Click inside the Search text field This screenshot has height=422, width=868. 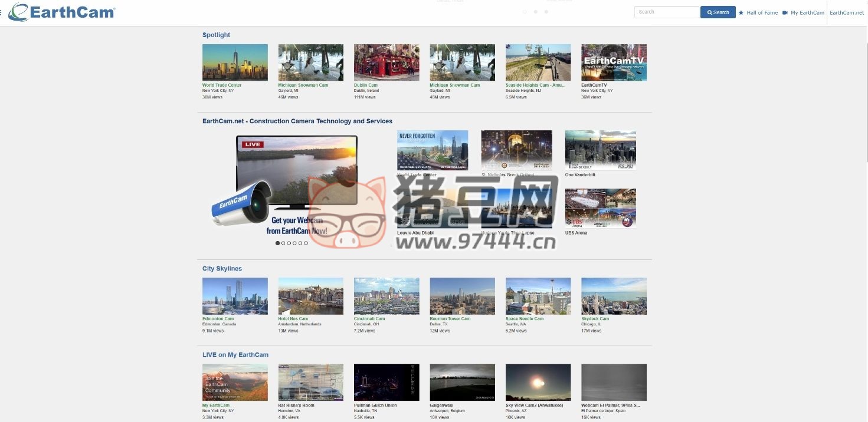point(667,11)
